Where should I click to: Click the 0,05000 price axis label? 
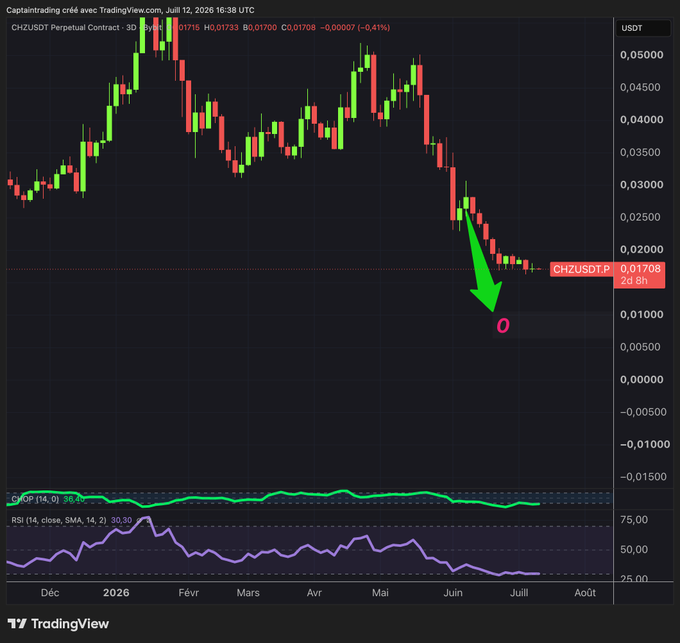click(641, 55)
